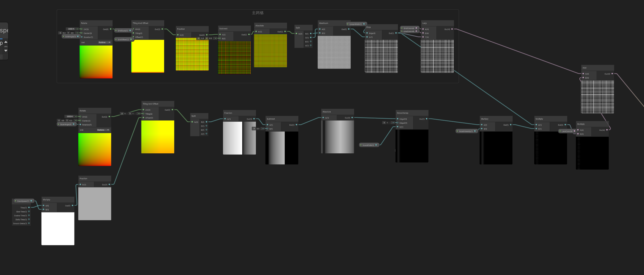Select the ScanSpeed property node

click(x=23, y=201)
